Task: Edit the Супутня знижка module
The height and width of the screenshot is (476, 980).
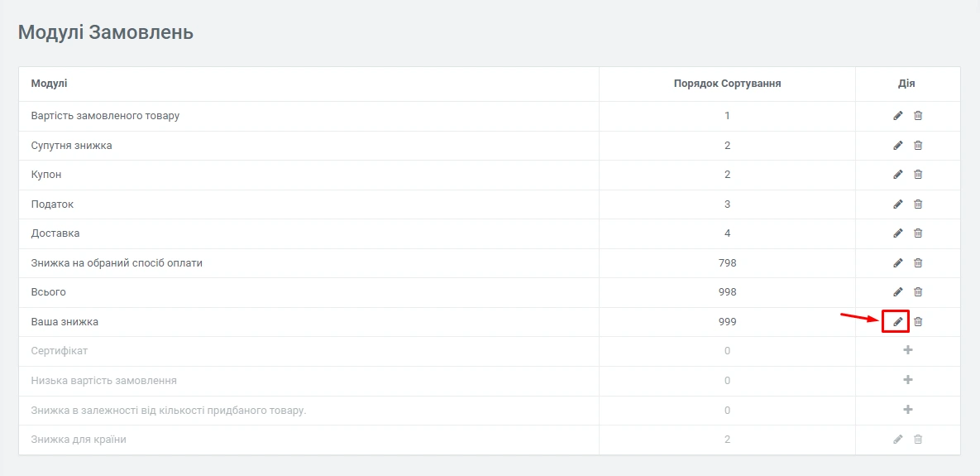Action: pyautogui.click(x=898, y=146)
